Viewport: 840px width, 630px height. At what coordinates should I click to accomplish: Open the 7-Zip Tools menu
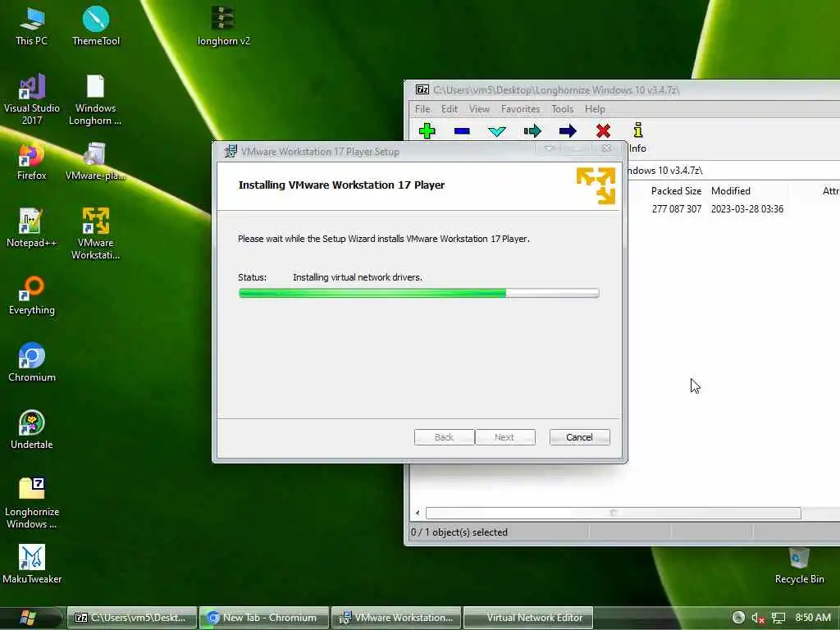562,109
